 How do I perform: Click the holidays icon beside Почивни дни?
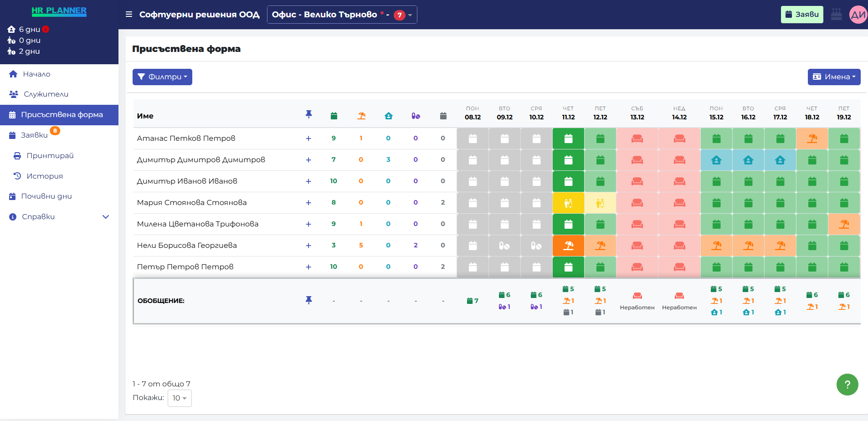click(x=12, y=196)
